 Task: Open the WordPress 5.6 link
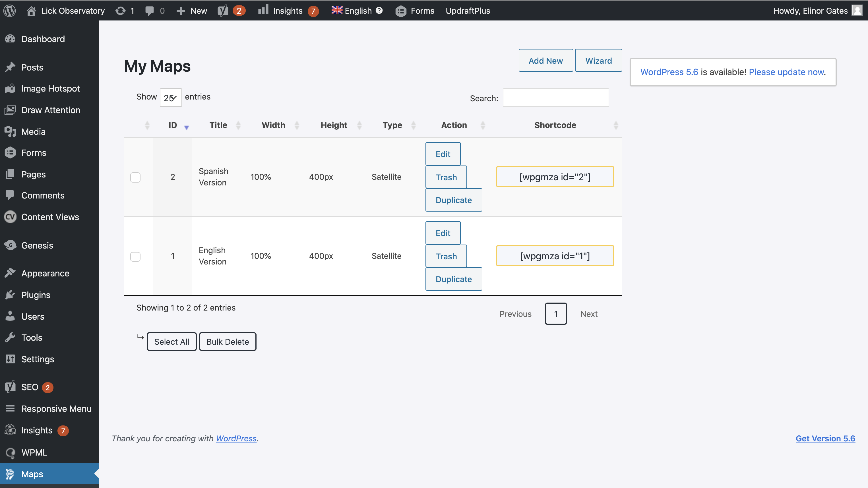(669, 72)
